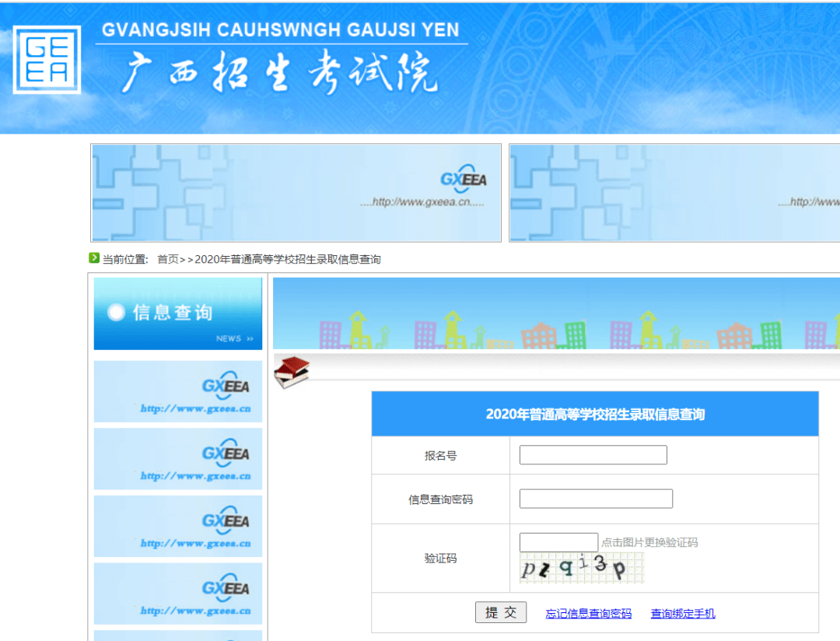Click the blue form title 2020年普通高等学校招生录取信息查询

coord(595,415)
